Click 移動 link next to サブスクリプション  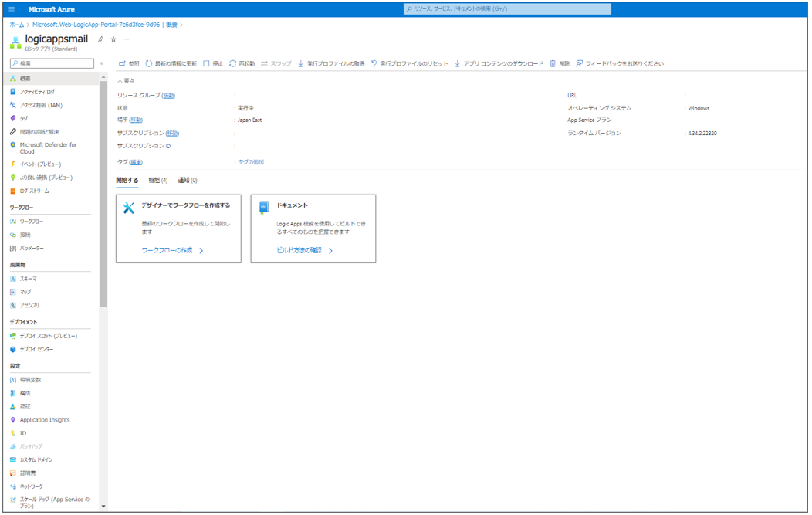[172, 134]
